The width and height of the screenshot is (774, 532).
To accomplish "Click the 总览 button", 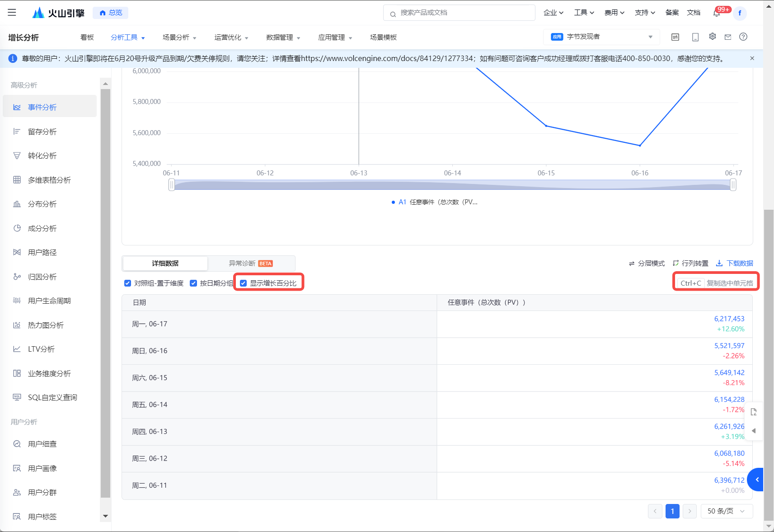I will [111, 13].
